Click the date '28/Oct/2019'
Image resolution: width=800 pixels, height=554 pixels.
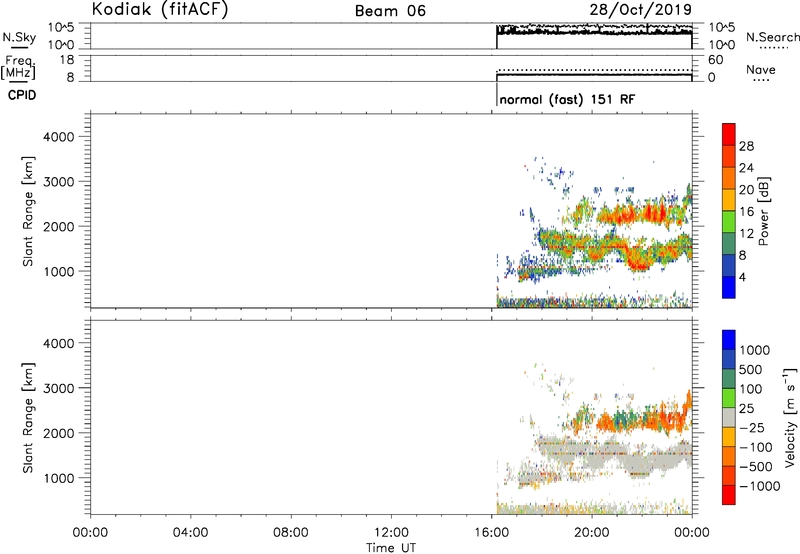[x=641, y=9]
